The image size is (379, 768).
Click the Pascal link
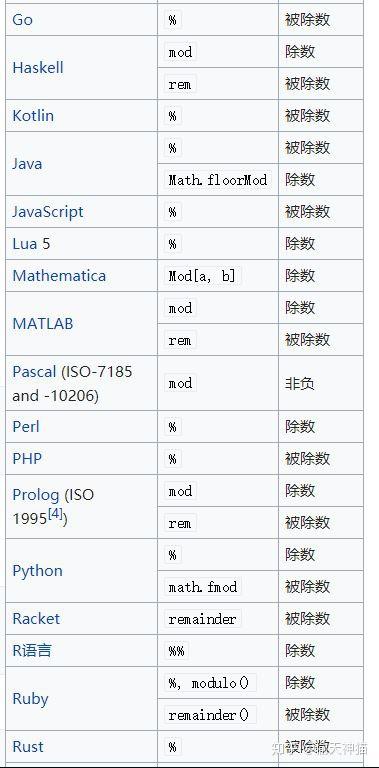point(34,372)
